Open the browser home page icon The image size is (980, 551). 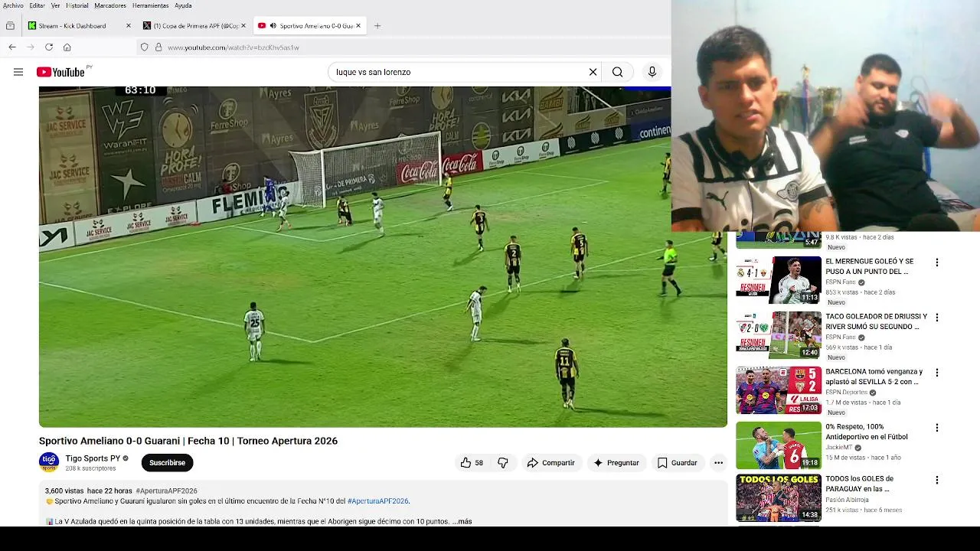[x=67, y=47]
